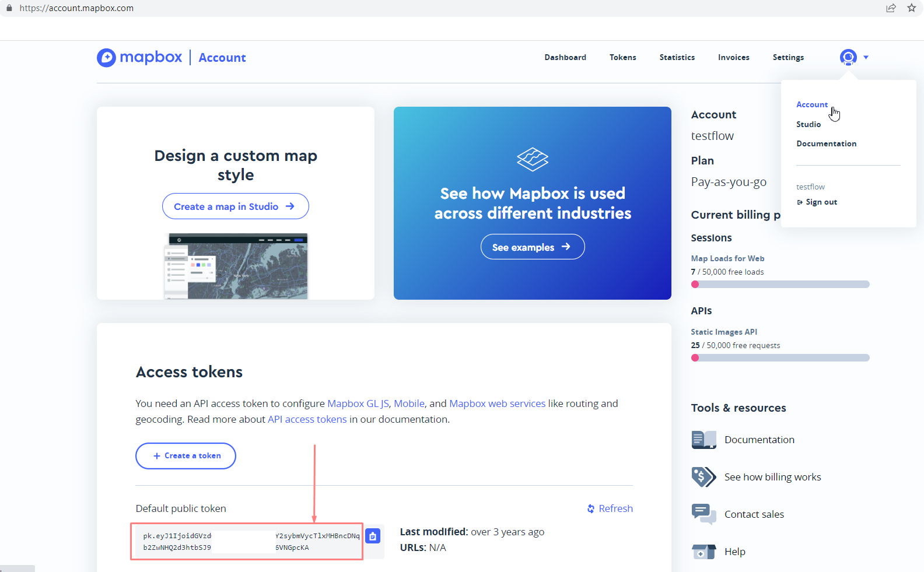Click the layered map icon in blue banner
Image resolution: width=924 pixels, height=572 pixels.
533,159
